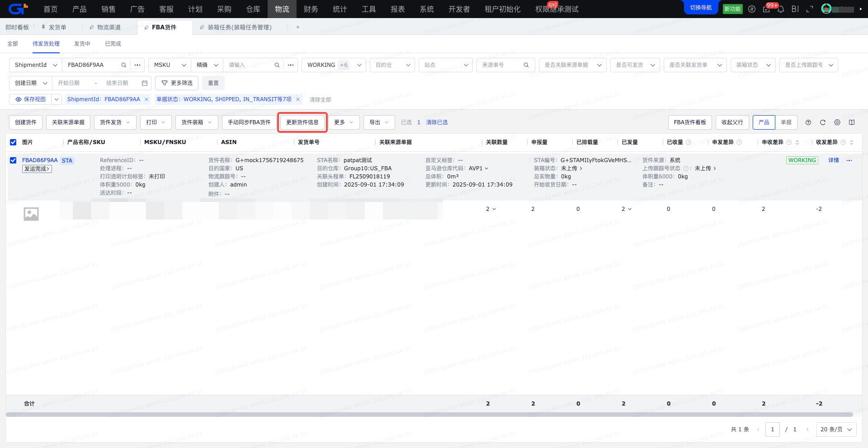The image size is (868, 448).
Task: Click the help icon next to 申发差异 header
Action: (739, 142)
